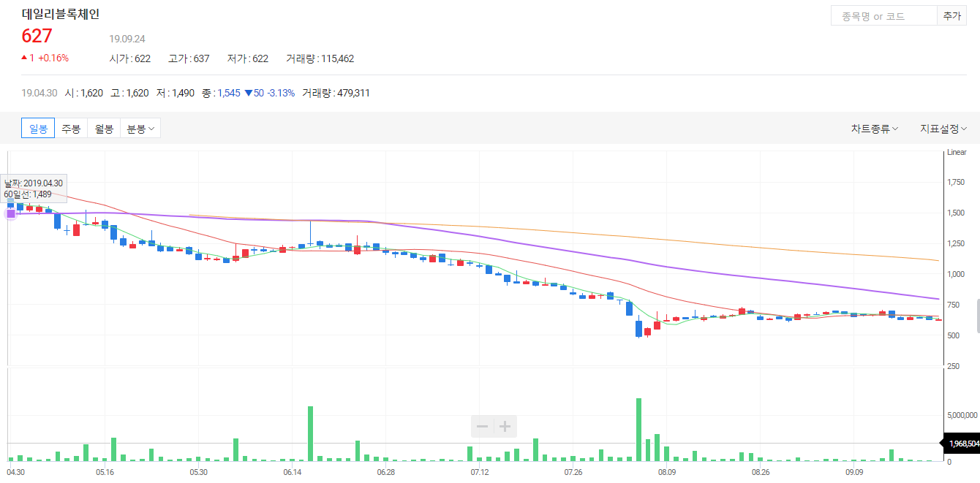Click the 고가 : 637 value
This screenshot has height=483, width=980.
[189, 58]
